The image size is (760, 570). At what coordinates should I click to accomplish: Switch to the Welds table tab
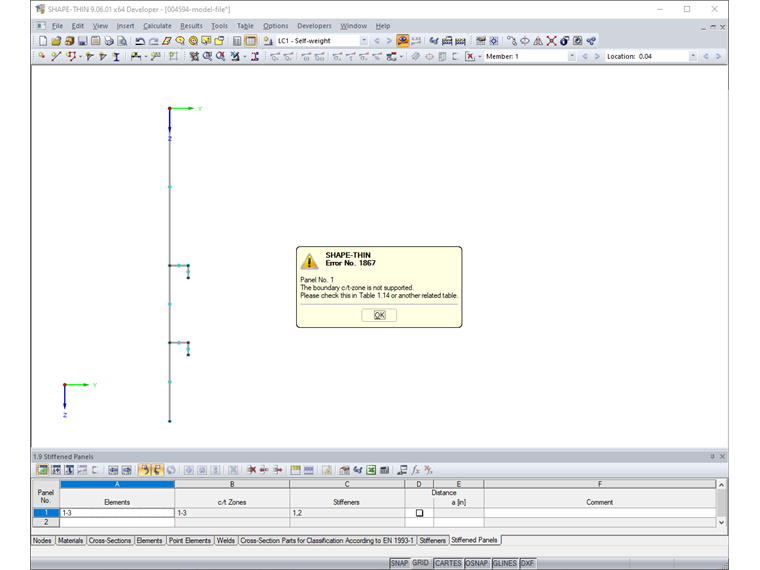[225, 540]
